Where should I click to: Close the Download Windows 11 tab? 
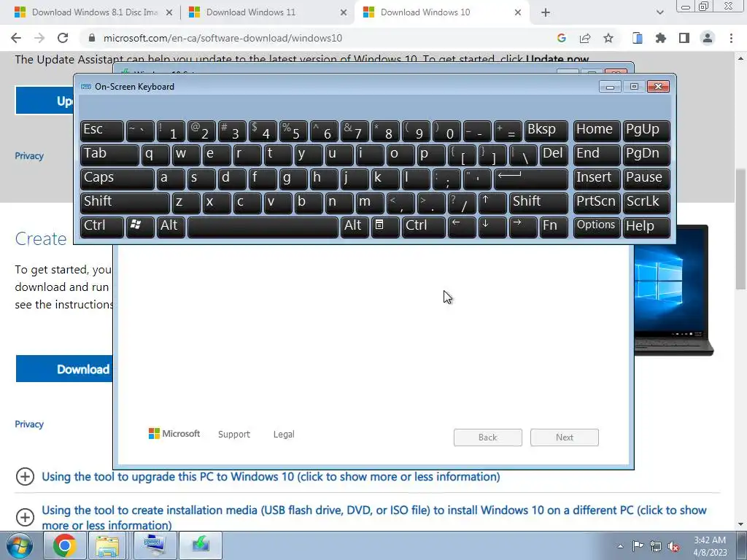pos(343,12)
